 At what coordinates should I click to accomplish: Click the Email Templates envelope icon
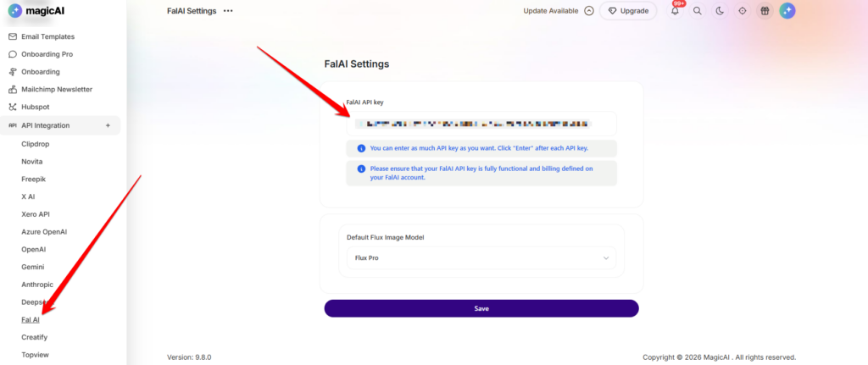point(12,37)
